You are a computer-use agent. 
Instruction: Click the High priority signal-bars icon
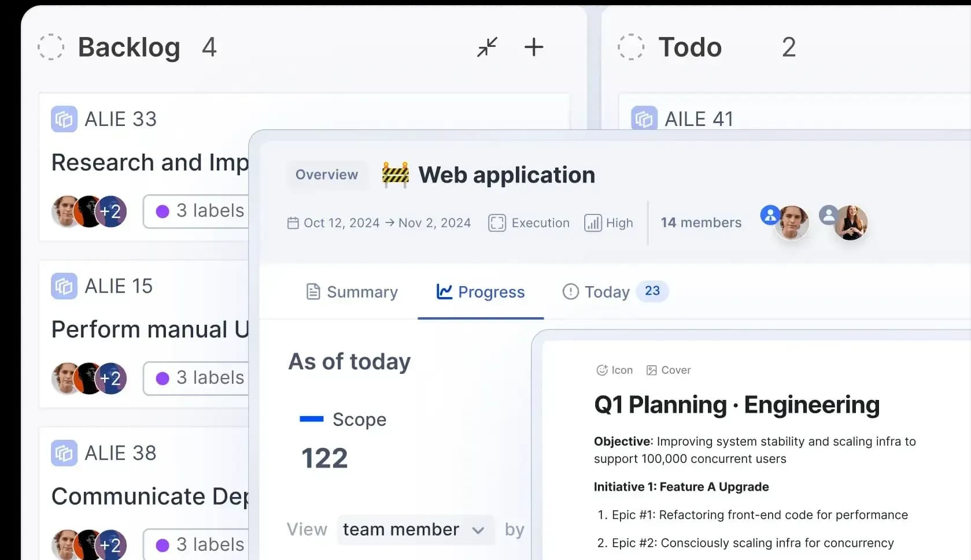(x=592, y=222)
